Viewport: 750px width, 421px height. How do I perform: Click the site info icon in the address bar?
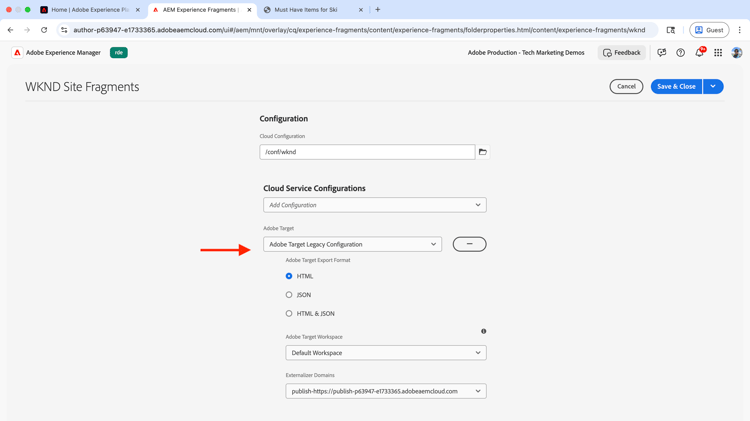pos(64,30)
